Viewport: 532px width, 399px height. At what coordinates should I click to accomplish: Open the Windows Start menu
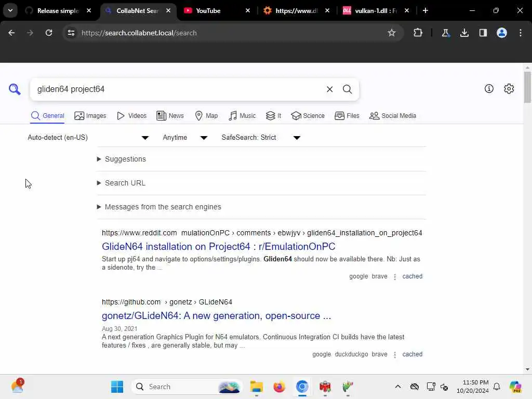pyautogui.click(x=117, y=387)
